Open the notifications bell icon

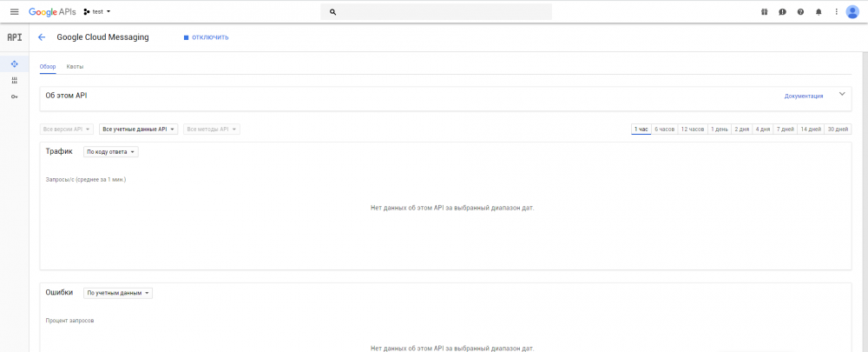click(819, 11)
